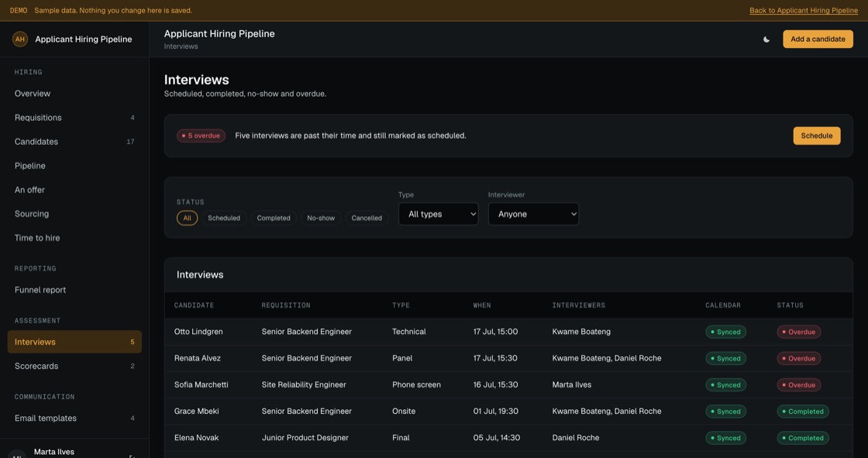
Task: Go to Sourcing in the sidebar
Action: click(x=74, y=214)
